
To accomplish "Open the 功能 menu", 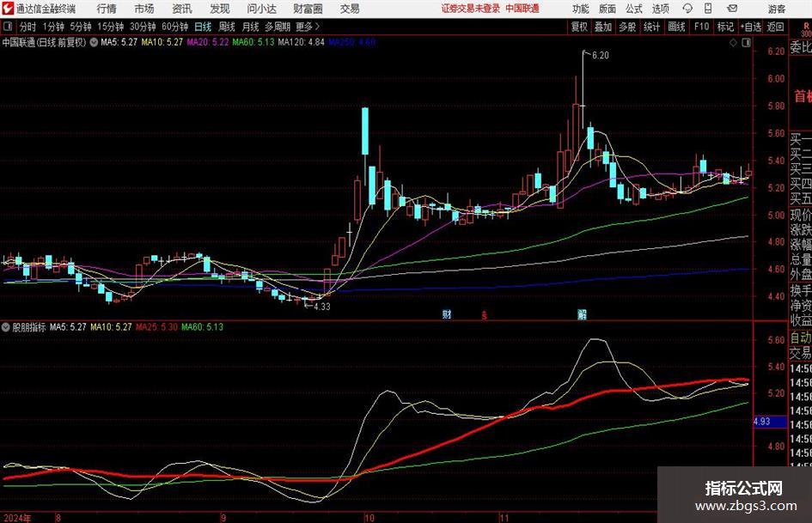I will [x=581, y=9].
